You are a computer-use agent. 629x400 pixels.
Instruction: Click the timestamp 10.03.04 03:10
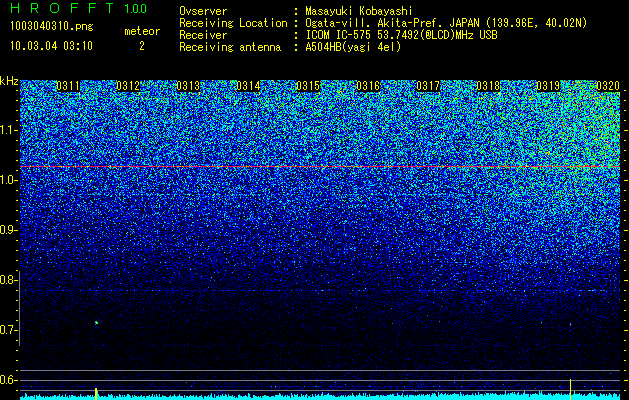[51, 46]
